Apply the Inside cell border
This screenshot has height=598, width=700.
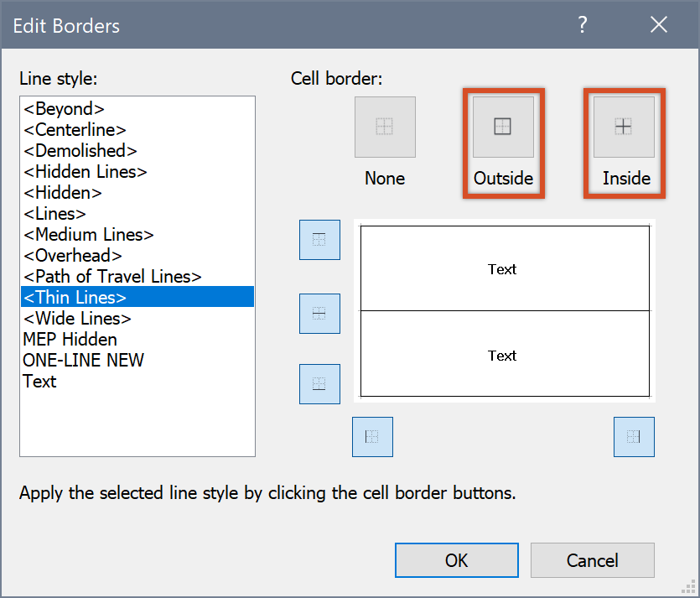(624, 127)
